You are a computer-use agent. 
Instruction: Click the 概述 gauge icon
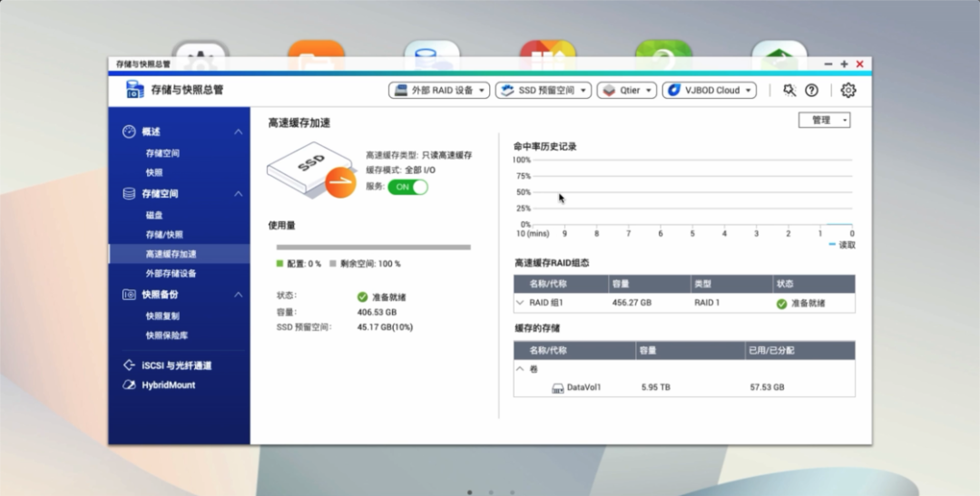(x=129, y=131)
